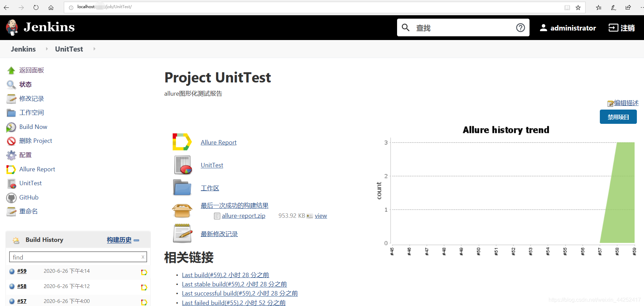Log out using the 注销 link
The image size is (644, 306).
tap(622, 28)
